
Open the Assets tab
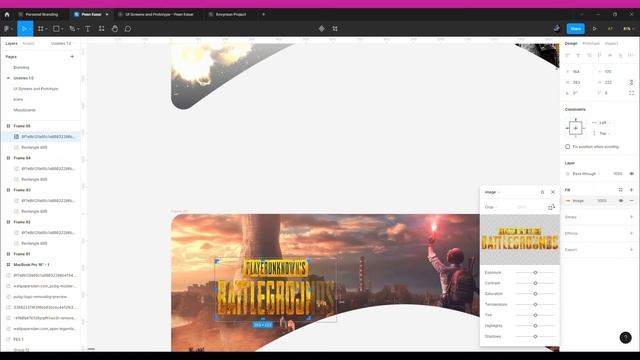coord(29,43)
